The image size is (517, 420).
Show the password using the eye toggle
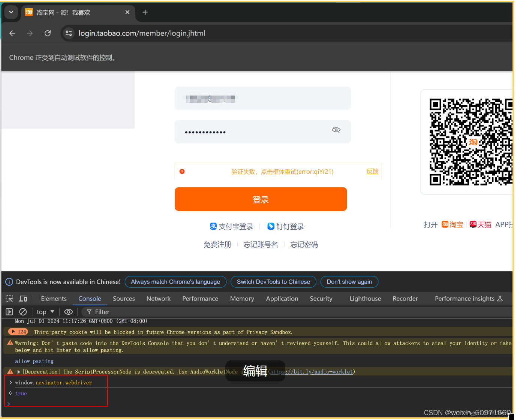(336, 129)
